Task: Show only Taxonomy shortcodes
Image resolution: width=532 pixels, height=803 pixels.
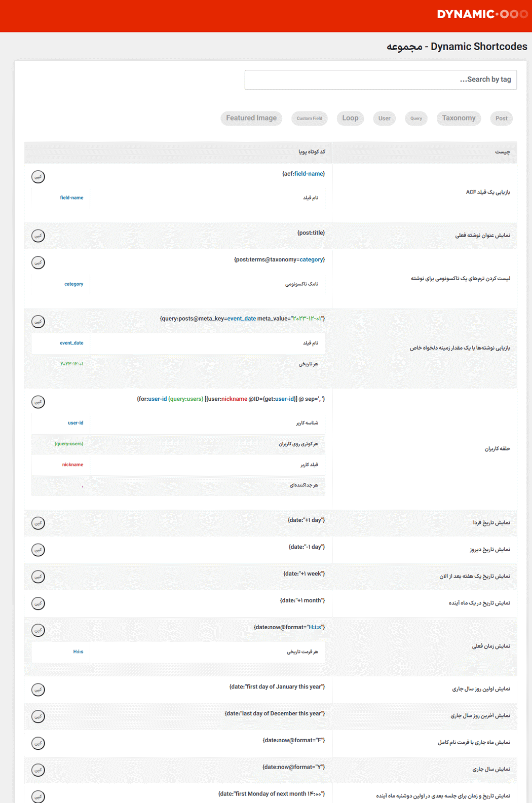Action: click(x=459, y=118)
